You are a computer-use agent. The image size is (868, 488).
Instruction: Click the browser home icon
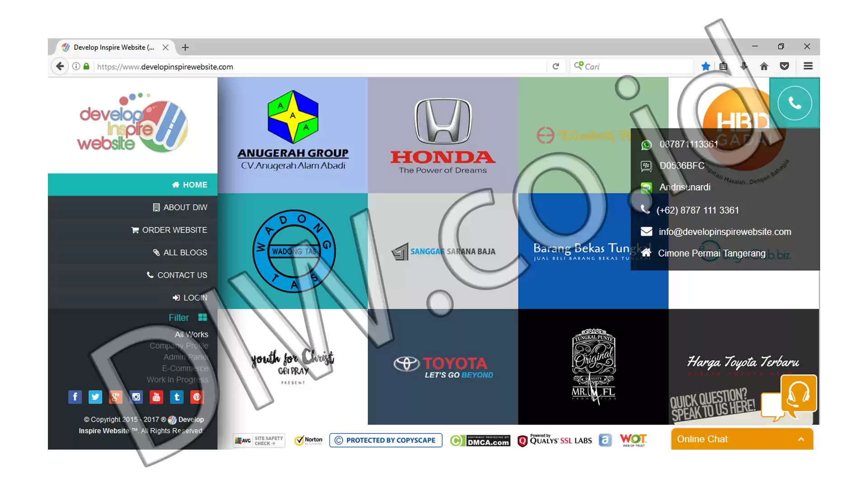click(764, 66)
